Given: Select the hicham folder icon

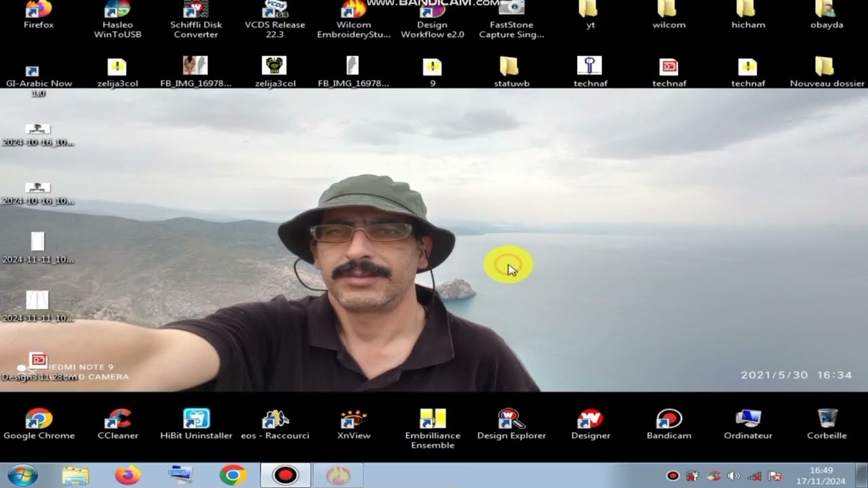Looking at the screenshot, I should (748, 15).
